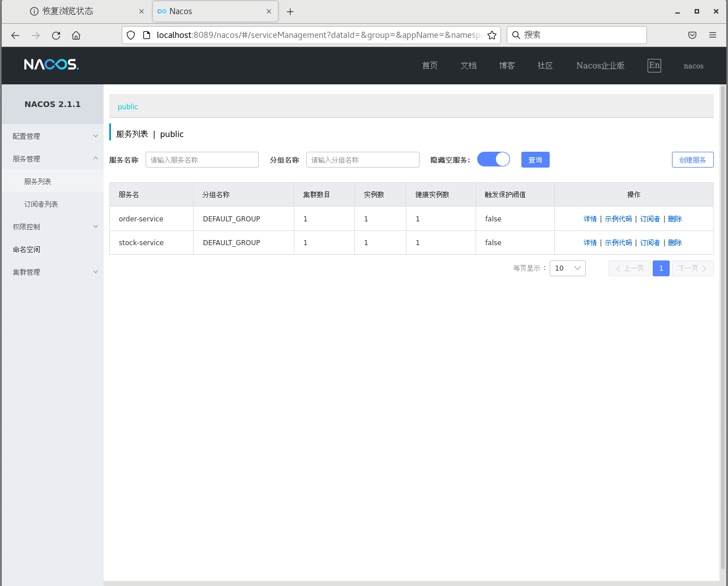Bookmark this page with star icon
The image size is (728, 586).
[492, 35]
